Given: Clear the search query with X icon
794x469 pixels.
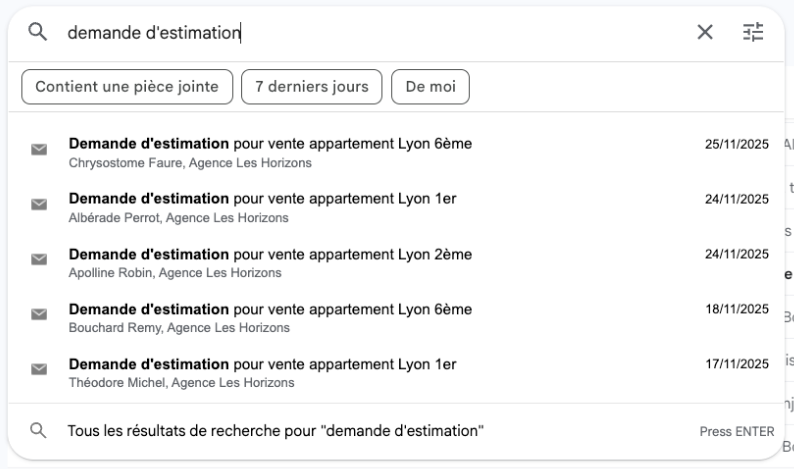Looking at the screenshot, I should tap(705, 32).
